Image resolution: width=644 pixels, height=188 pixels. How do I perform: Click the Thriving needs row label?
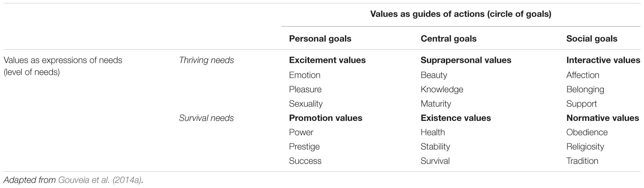[207, 60]
